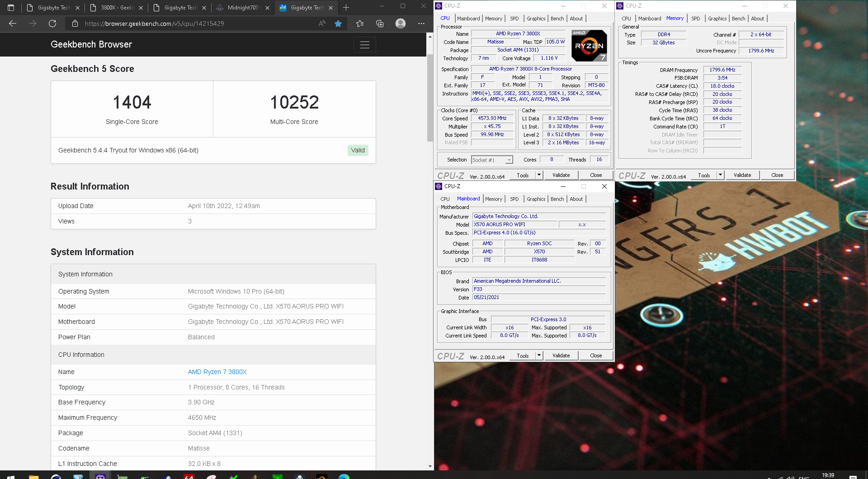The height and width of the screenshot is (479, 868).
Task: Click the Memory Size 32 GBytes value
Action: coord(663,43)
